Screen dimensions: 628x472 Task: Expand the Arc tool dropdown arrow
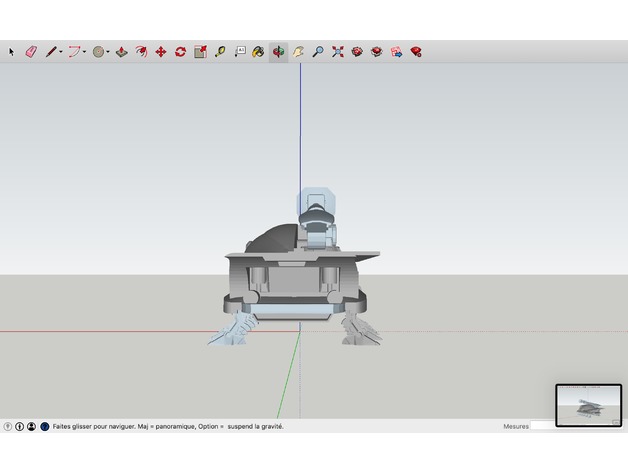coord(85,51)
